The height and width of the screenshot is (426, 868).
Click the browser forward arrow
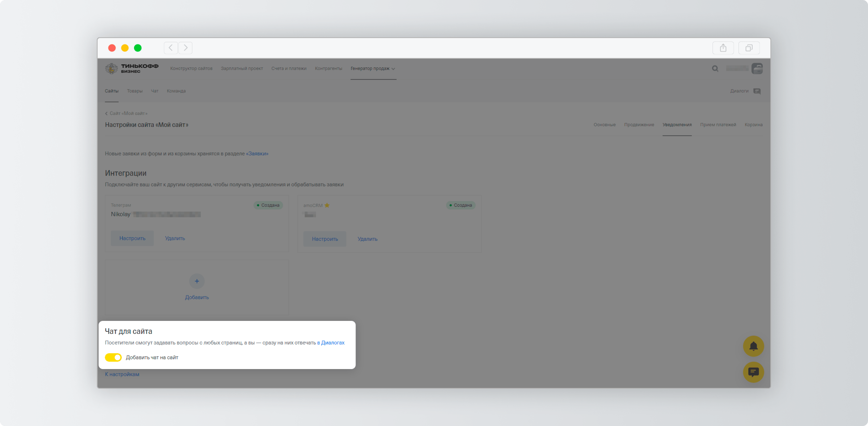pos(185,48)
